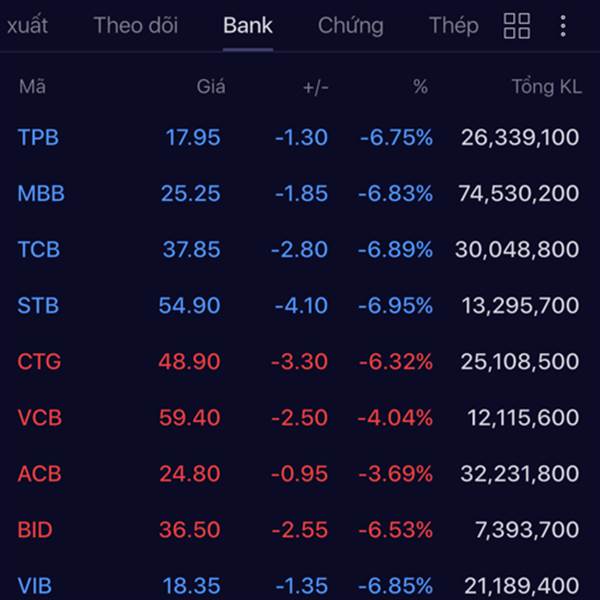Open the BID stock symbol
Viewport: 600px width, 600px height.
coord(34,529)
